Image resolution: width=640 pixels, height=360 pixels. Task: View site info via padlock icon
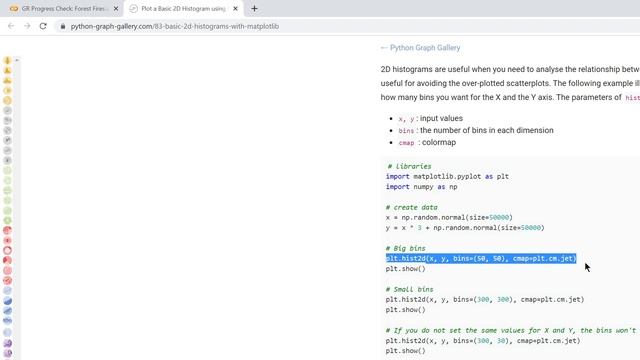coord(62,26)
